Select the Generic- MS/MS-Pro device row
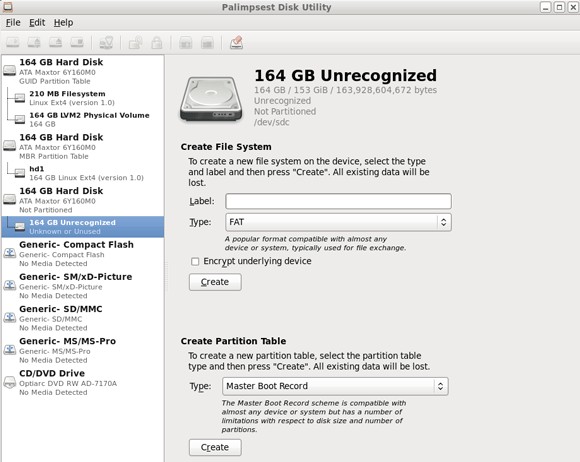 (82, 350)
